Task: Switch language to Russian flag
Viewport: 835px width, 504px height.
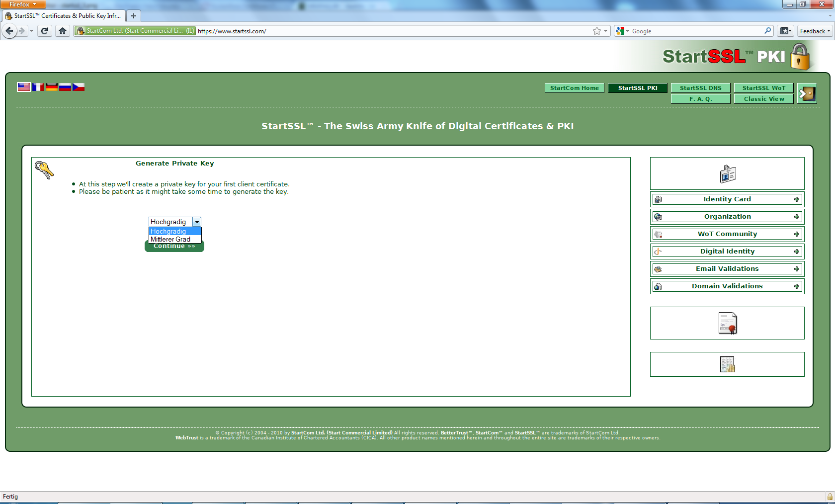Action: 65,87
